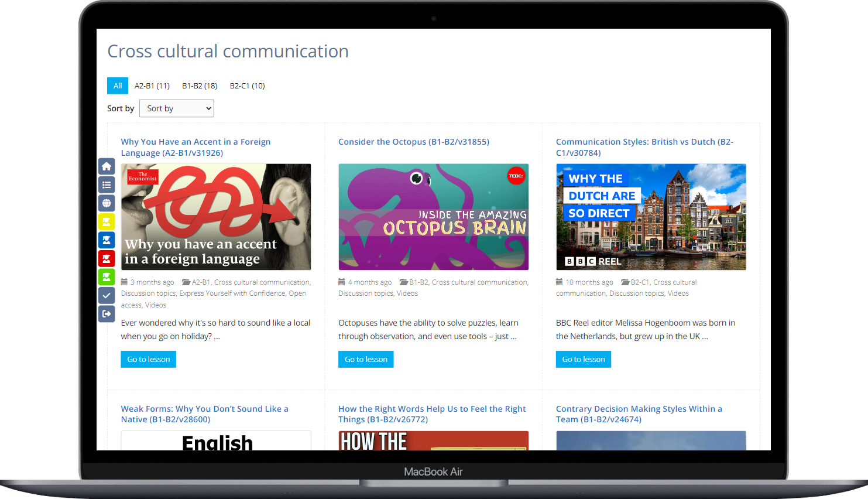The height and width of the screenshot is (499, 868).
Task: Open 'Weak Forms: Why You Don't Sound' title
Action: (x=204, y=414)
